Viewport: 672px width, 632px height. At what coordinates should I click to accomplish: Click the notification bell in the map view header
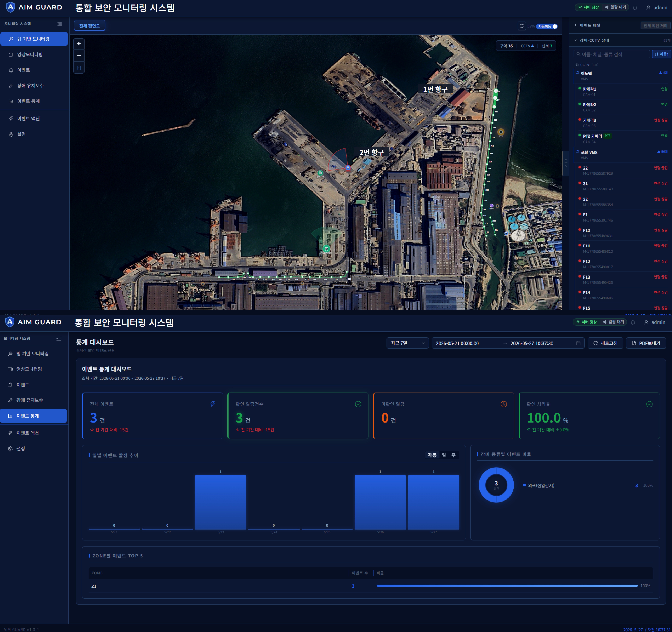coord(635,7)
